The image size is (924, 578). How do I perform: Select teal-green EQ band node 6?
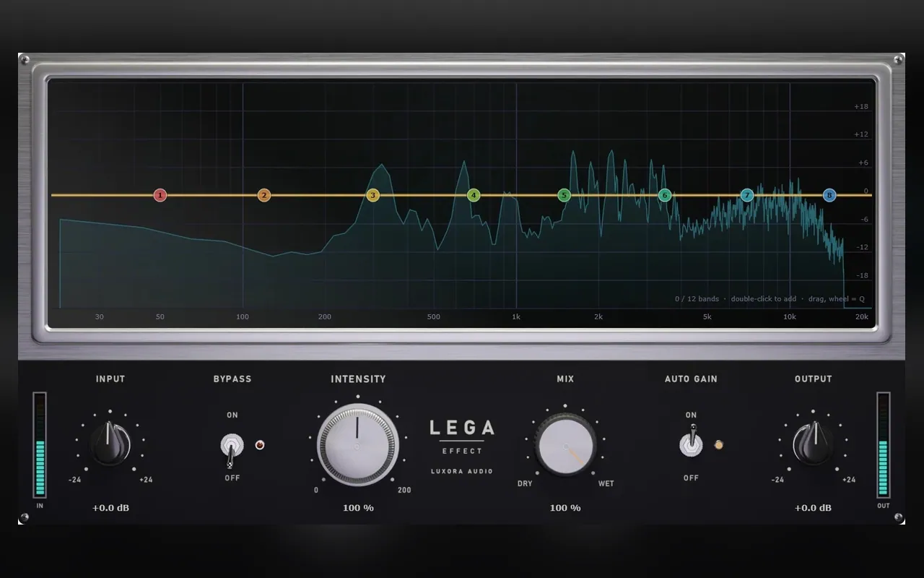[665, 195]
